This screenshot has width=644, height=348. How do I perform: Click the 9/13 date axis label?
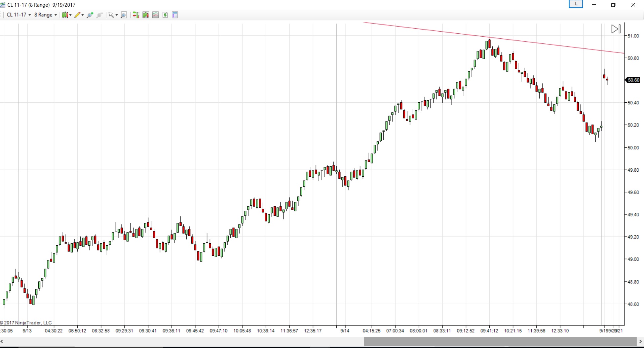click(27, 331)
